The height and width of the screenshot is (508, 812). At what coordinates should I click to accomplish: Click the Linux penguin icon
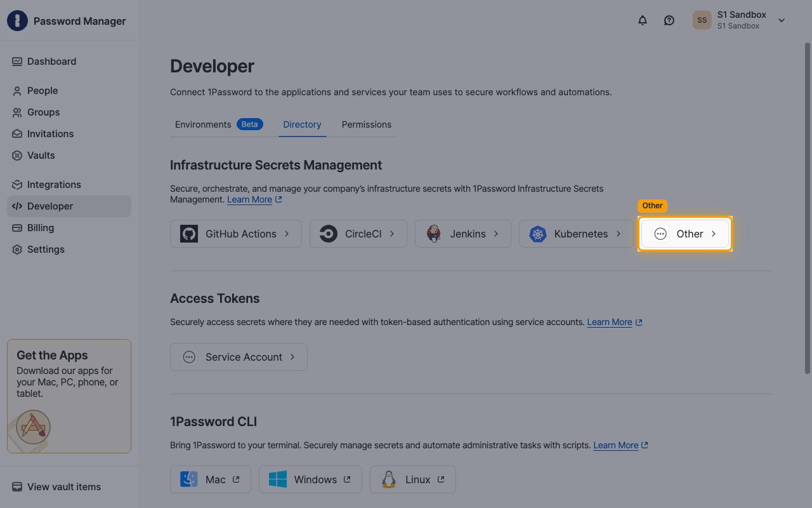(389, 479)
